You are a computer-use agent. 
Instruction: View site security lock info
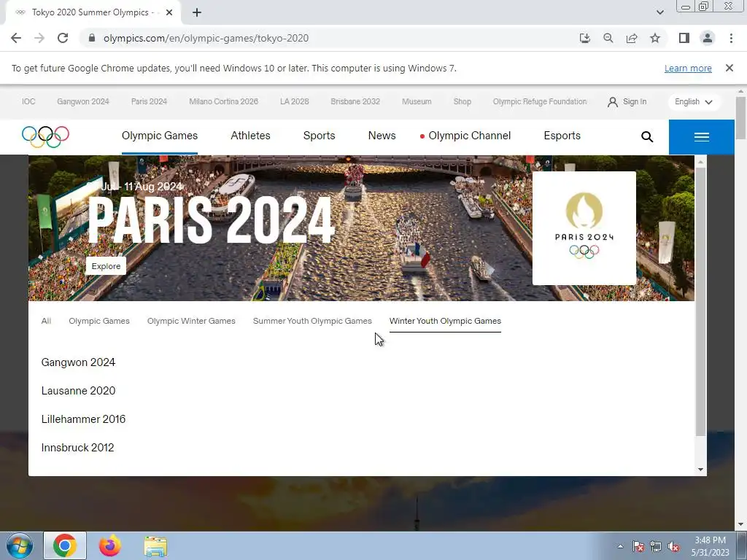tap(92, 38)
